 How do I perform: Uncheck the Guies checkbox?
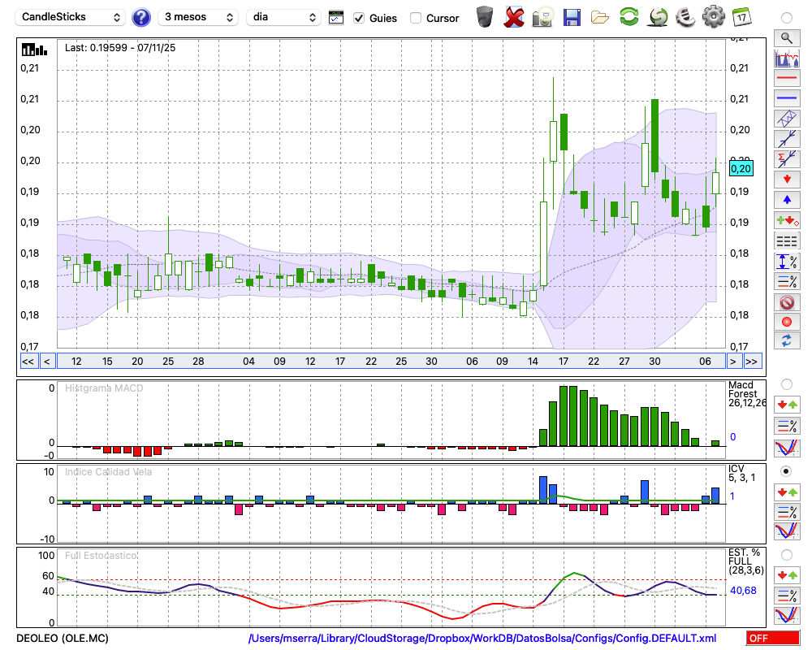click(x=360, y=18)
